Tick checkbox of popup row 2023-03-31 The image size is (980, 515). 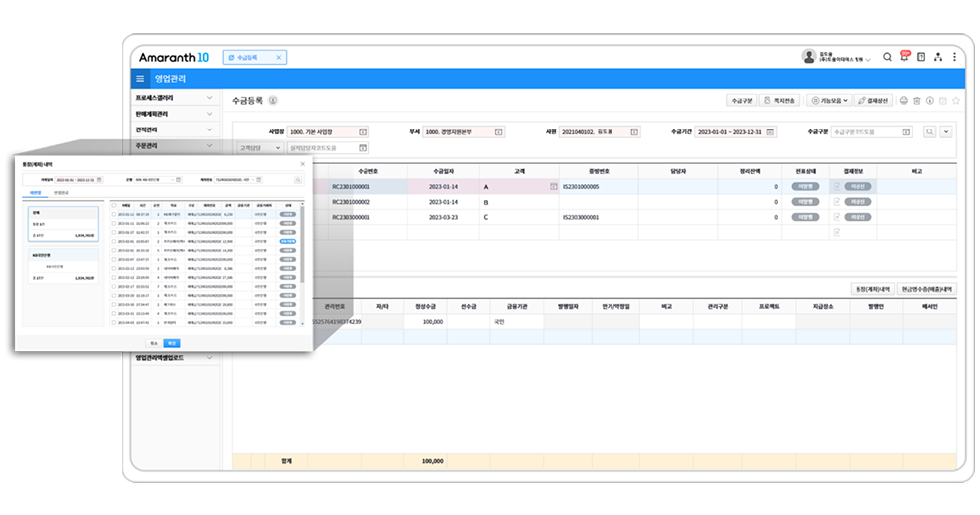click(x=114, y=313)
